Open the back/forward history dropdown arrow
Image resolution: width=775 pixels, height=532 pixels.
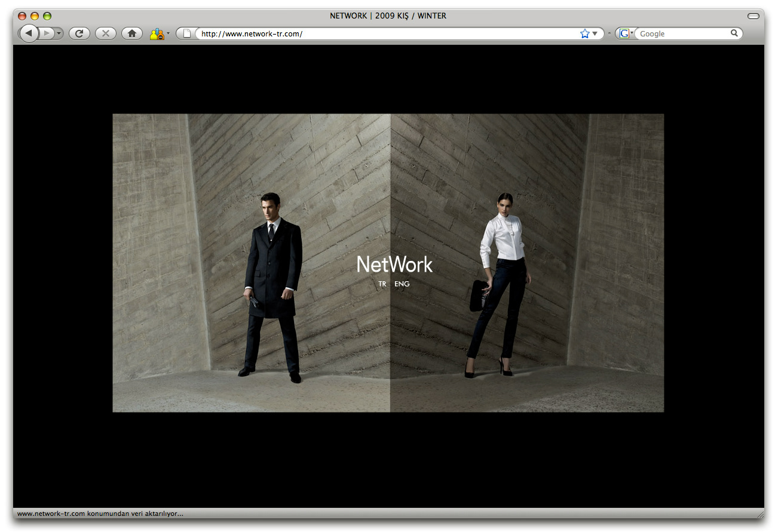59,33
